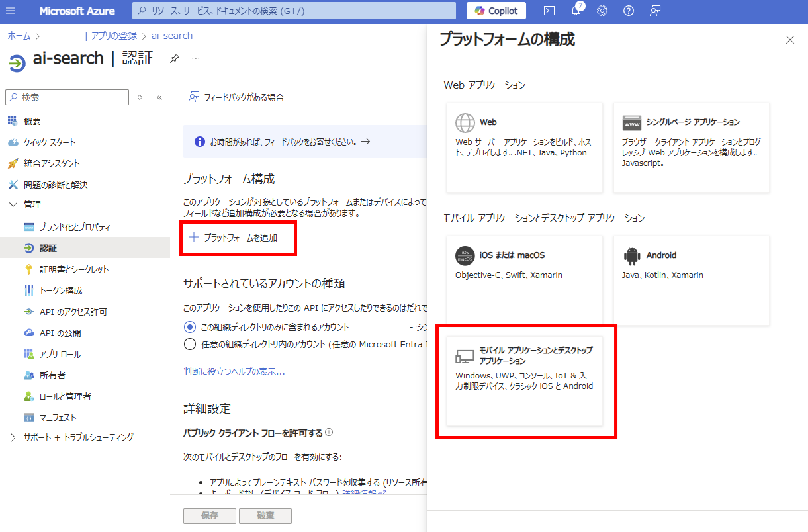Open the notifications bell
Image resolution: width=808 pixels, height=532 pixels.
pos(575,11)
